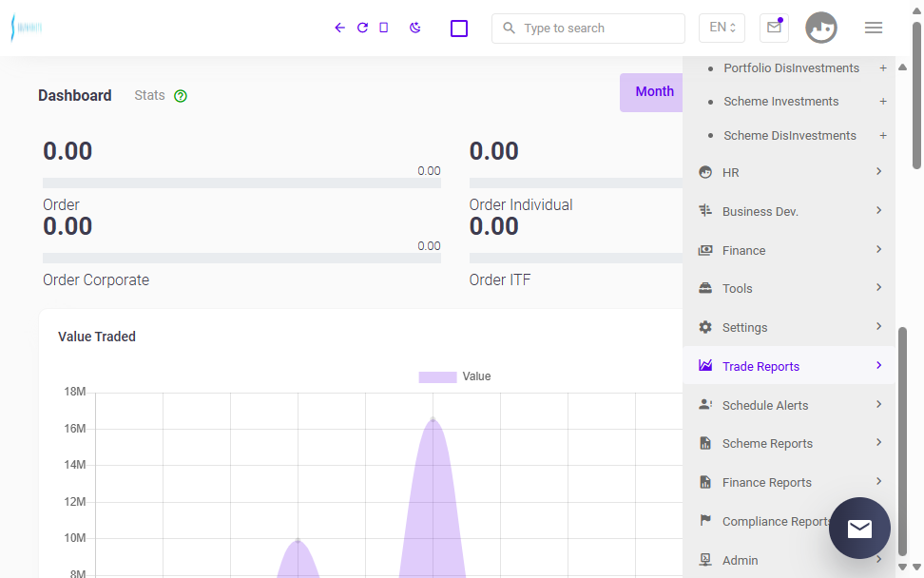Screen dimensions: 924x578
Task: Click the Order Individual label
Action: (521, 204)
